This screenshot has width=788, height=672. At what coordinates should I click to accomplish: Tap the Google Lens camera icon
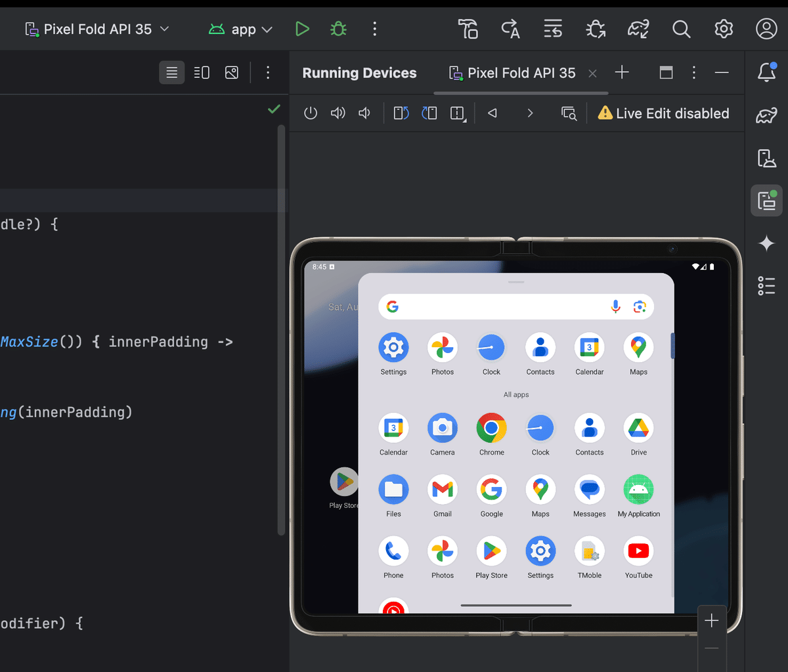tap(640, 306)
